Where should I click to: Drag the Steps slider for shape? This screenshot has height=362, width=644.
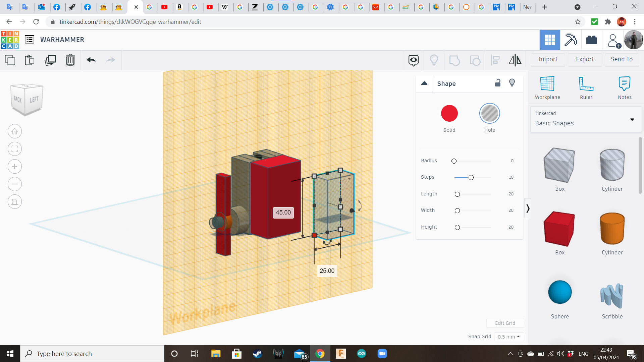tap(471, 177)
